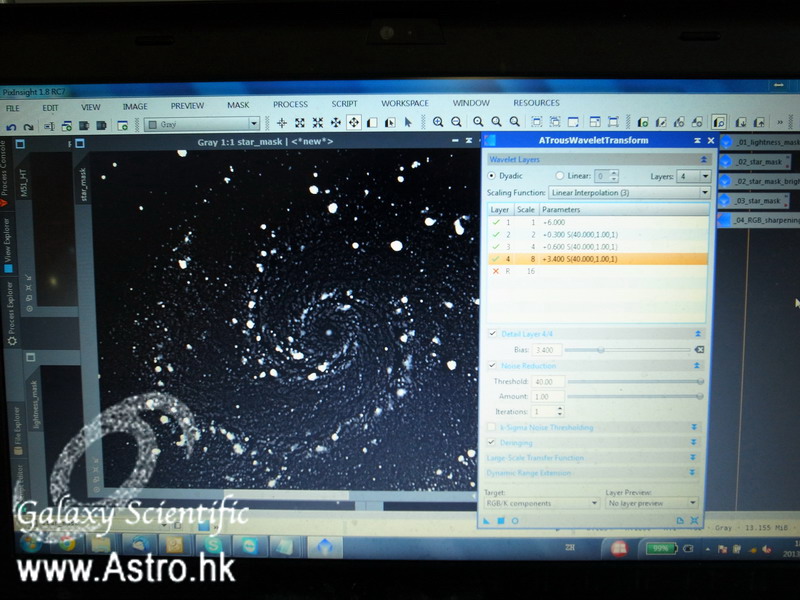Open the MASK menu

click(x=238, y=105)
